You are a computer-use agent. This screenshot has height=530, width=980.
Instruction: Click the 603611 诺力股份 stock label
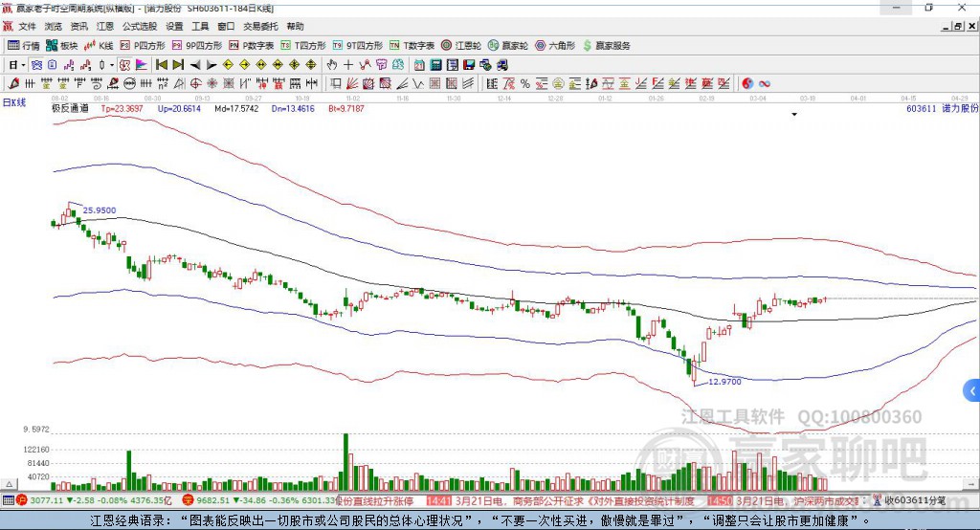[942, 108]
